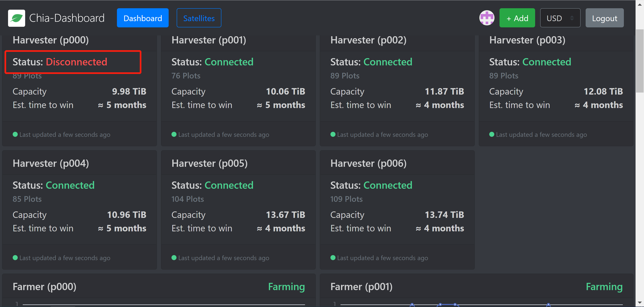The image size is (644, 307).
Task: Click the green status dot on Harvester p001
Action: pos(174,135)
